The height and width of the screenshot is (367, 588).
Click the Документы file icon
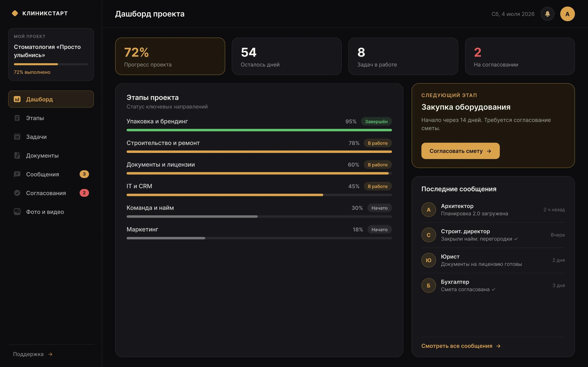coord(17,155)
